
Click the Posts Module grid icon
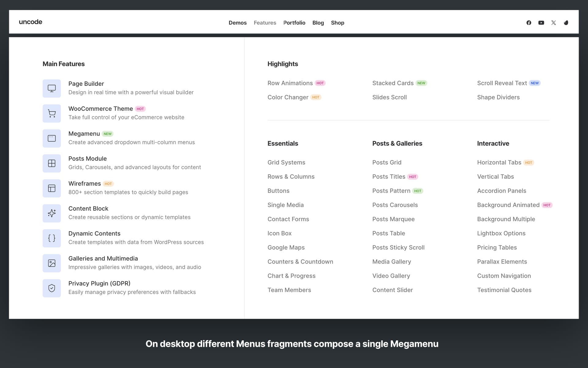pyautogui.click(x=51, y=163)
